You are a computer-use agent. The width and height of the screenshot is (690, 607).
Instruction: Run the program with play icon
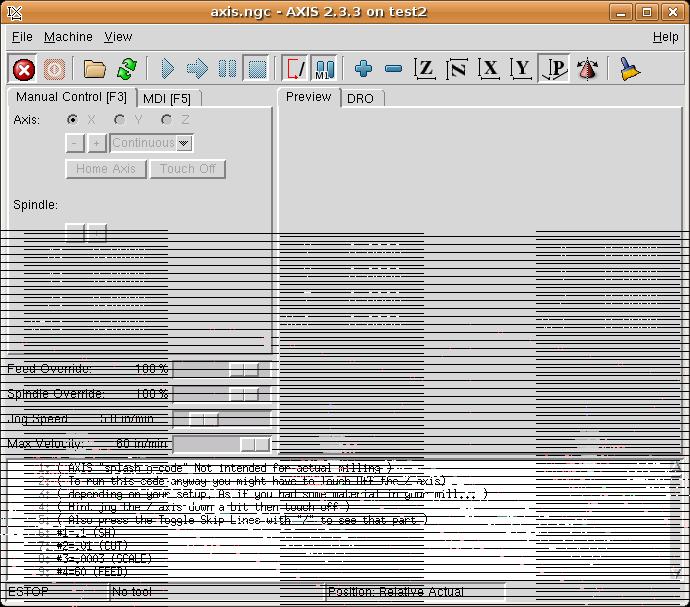[167, 69]
